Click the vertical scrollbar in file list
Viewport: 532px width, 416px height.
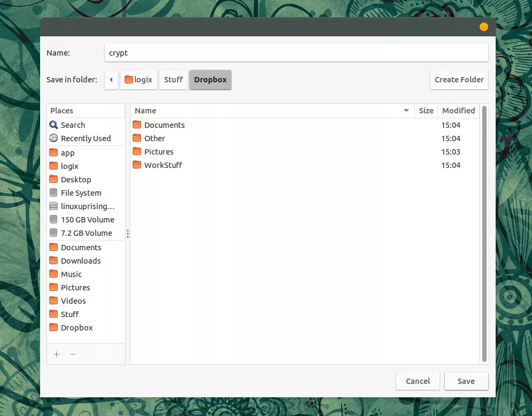pos(484,233)
